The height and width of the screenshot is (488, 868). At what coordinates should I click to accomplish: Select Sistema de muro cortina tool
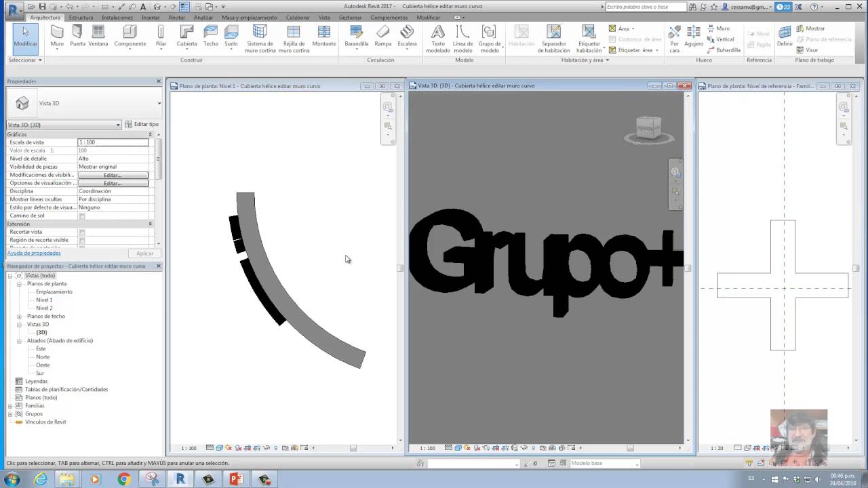pyautogui.click(x=260, y=39)
